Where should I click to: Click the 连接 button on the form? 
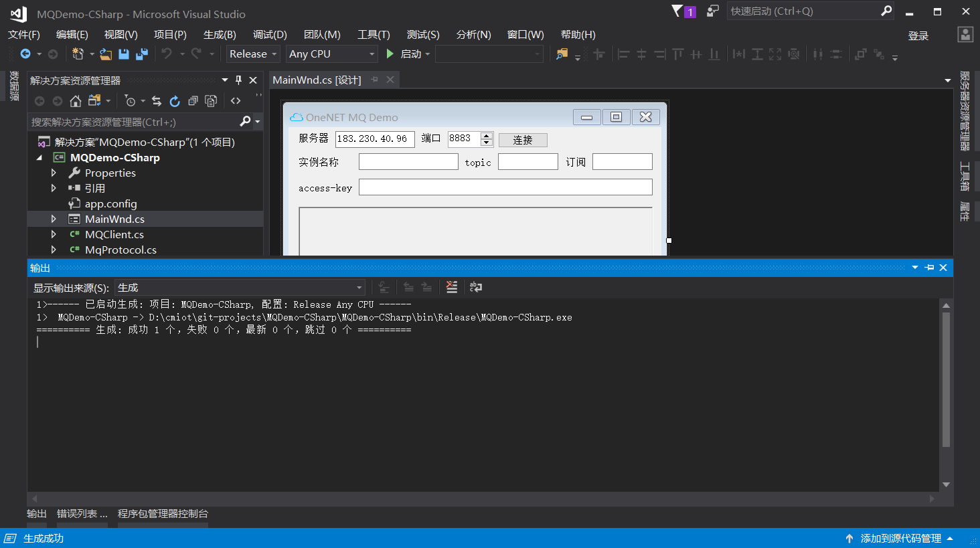[x=523, y=140]
